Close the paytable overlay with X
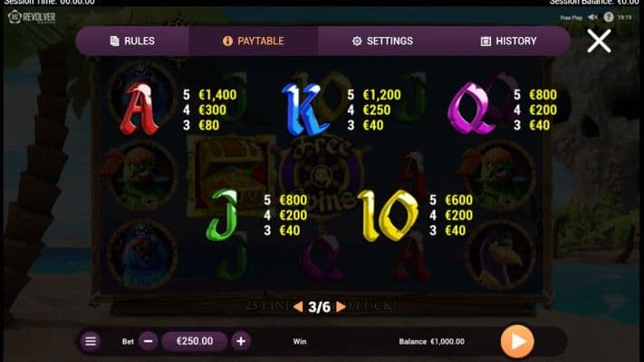Screen dimensions: 644x362 point(599,41)
